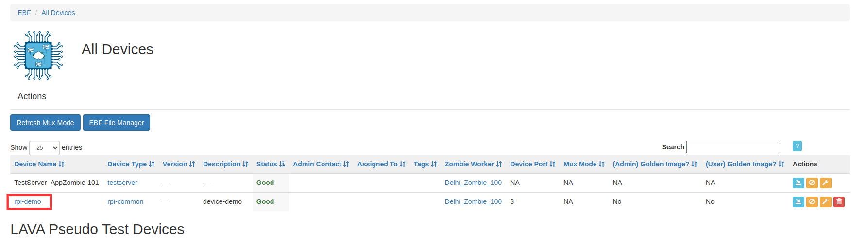Click the blue import icon for TestServer_AppZombie-101
The height and width of the screenshot is (238, 868).
[798, 183]
